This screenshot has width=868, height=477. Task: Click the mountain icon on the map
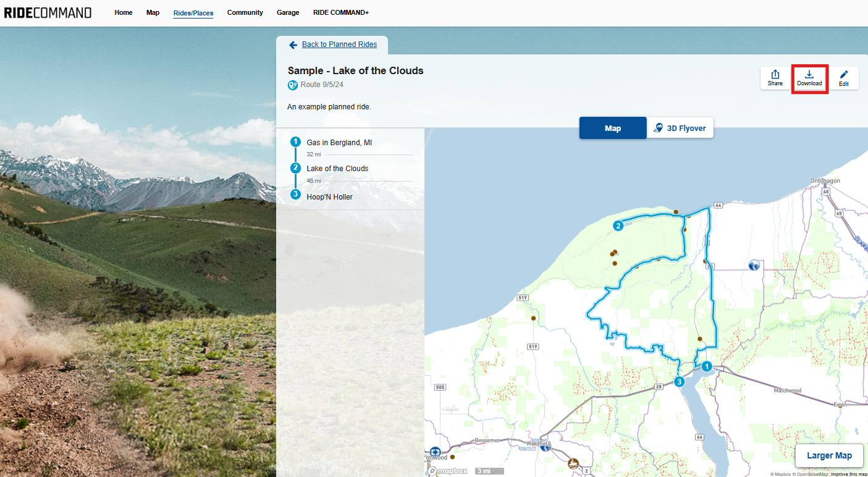coord(754,265)
